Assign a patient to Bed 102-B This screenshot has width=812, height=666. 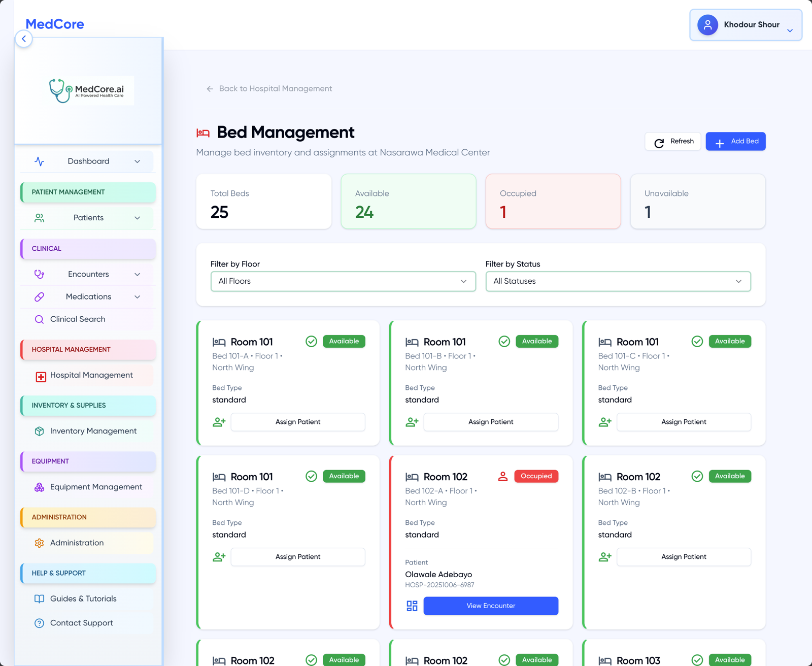click(683, 556)
